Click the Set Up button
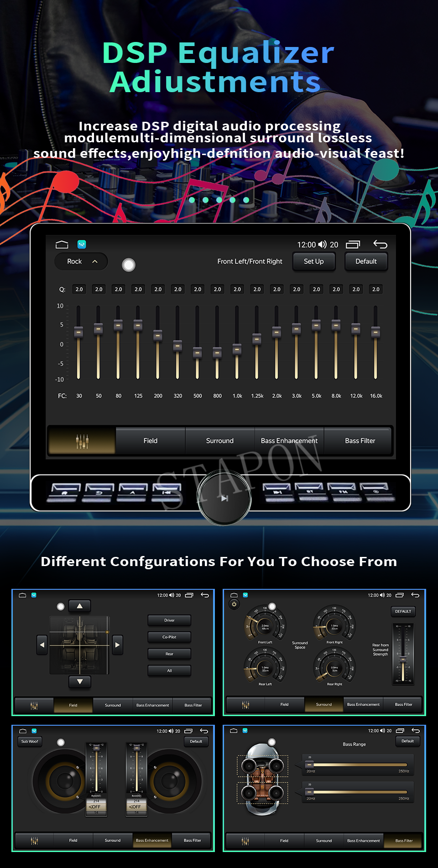This screenshot has width=438, height=868. (x=314, y=261)
